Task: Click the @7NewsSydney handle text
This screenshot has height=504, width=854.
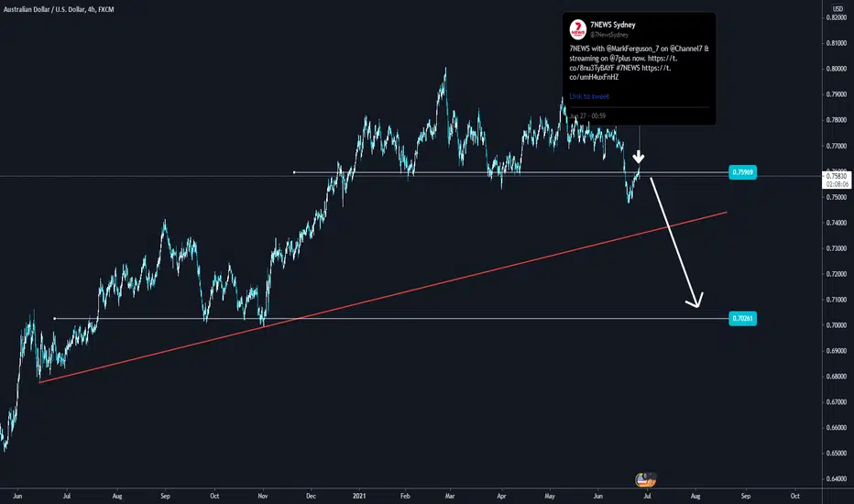Action: 609,34
